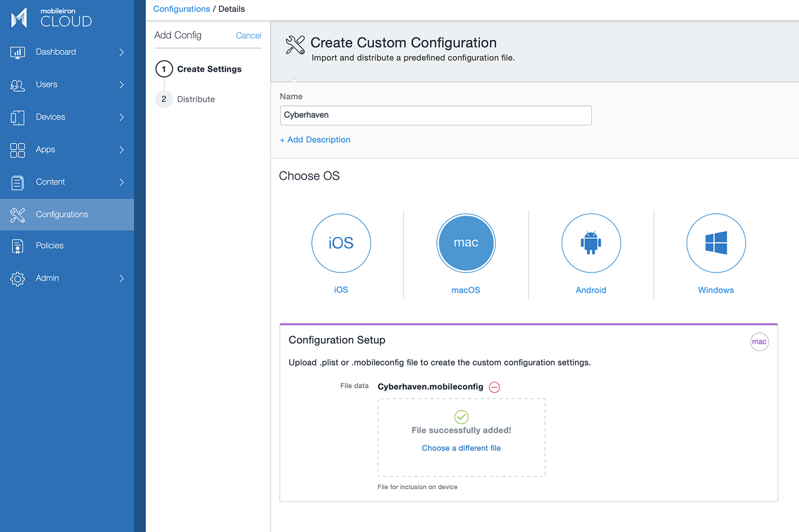Screen dimensions: 799x532
Task: Go to the Distribute step
Action: click(195, 99)
